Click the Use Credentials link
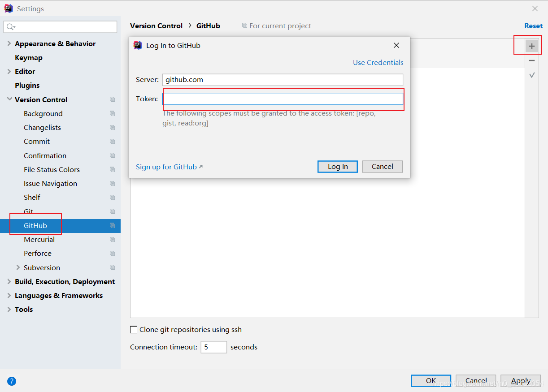 pos(378,63)
